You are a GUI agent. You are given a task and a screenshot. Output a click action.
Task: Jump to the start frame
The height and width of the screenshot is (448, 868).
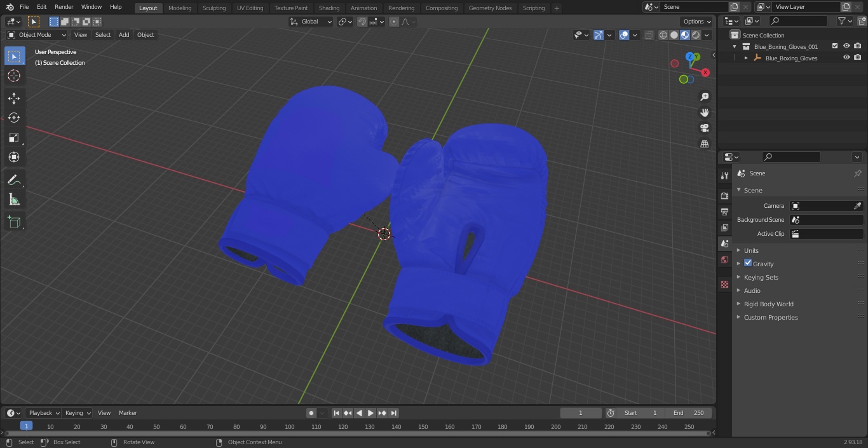pyautogui.click(x=337, y=413)
